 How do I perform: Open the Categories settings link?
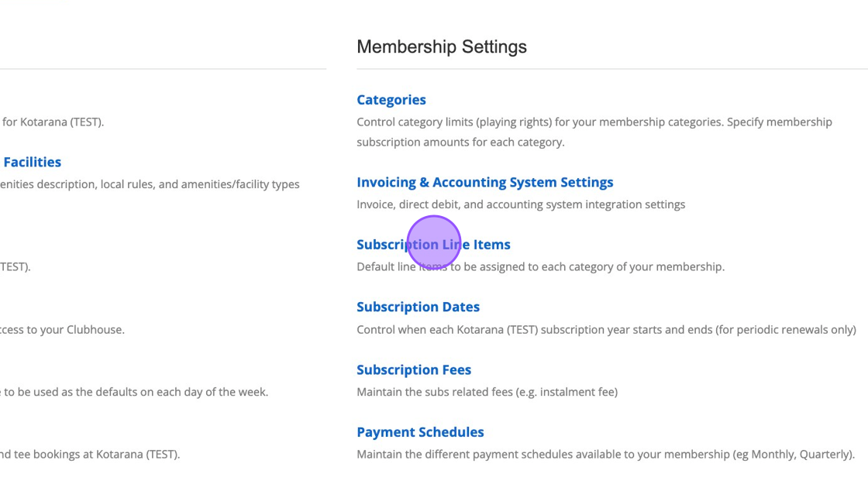[391, 100]
